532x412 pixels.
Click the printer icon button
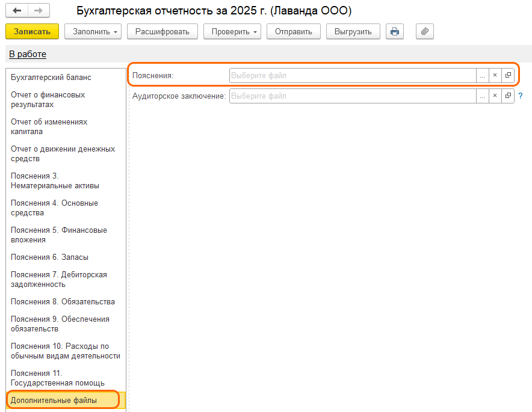[395, 31]
